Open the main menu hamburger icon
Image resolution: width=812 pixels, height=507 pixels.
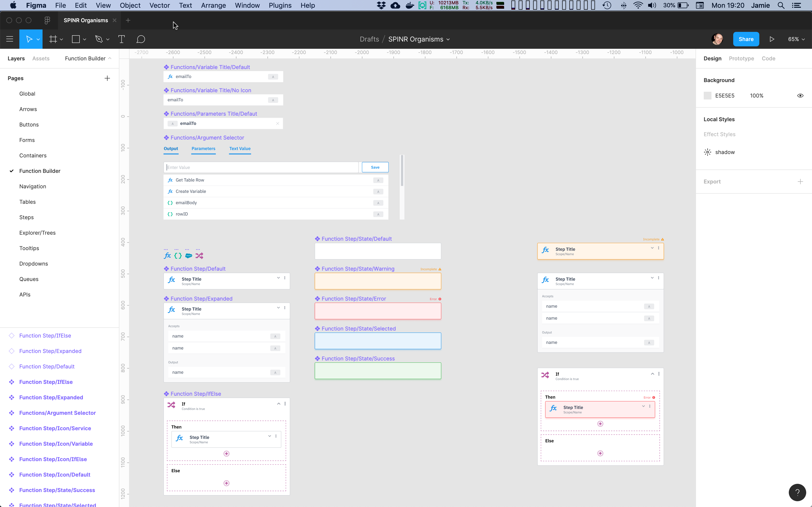[x=10, y=39]
